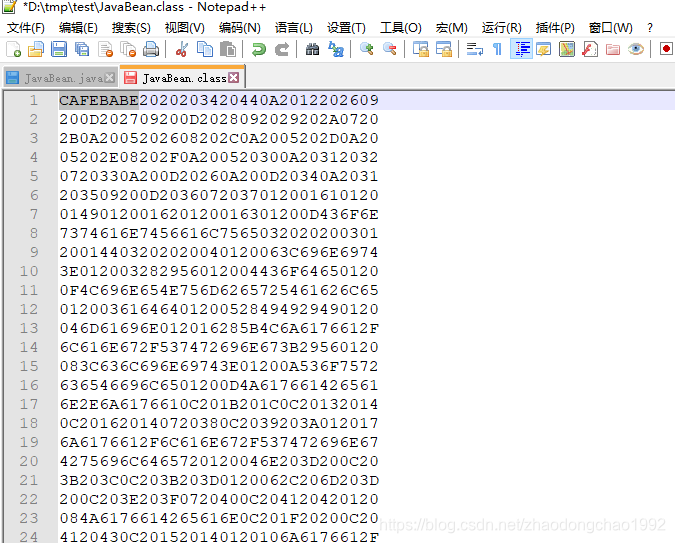
Task: Open the Folder as Workspace icon
Action: pos(613,49)
